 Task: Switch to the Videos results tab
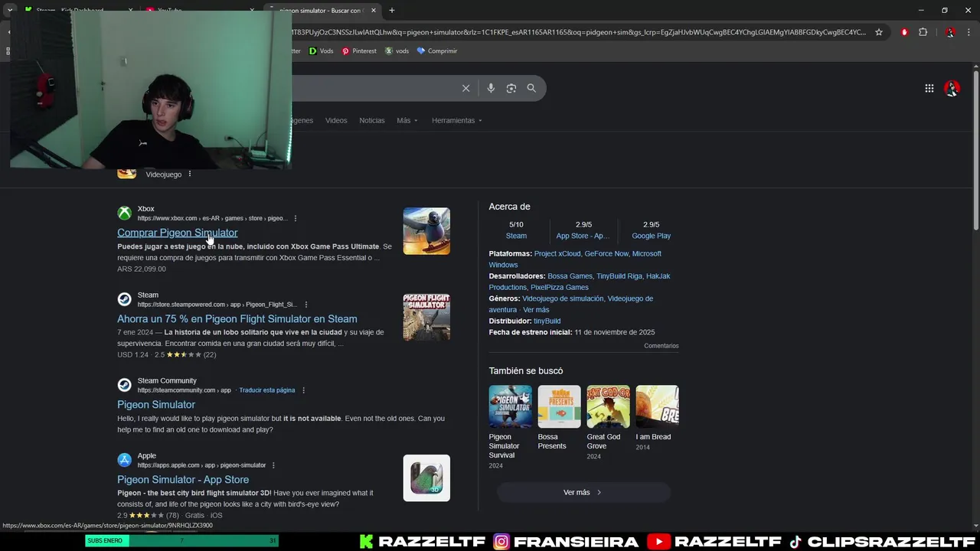pyautogui.click(x=336, y=120)
